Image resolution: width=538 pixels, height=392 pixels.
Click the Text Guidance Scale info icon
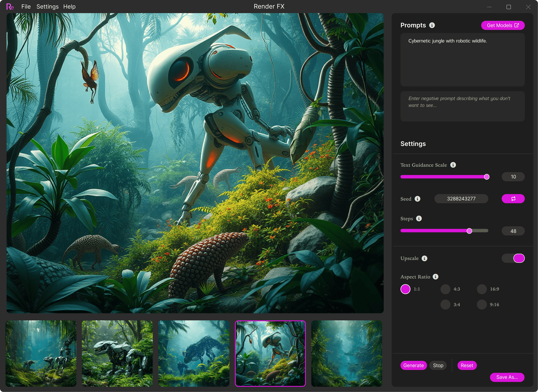click(453, 165)
